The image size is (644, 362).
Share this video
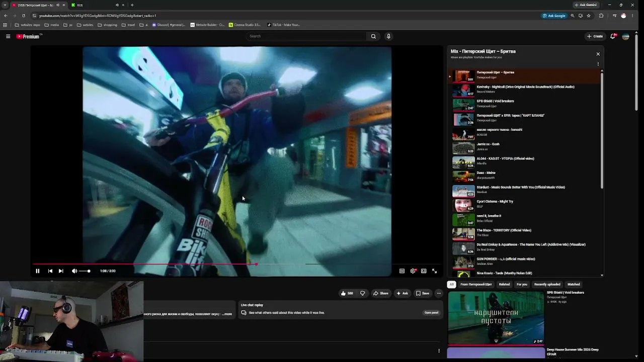click(x=381, y=293)
